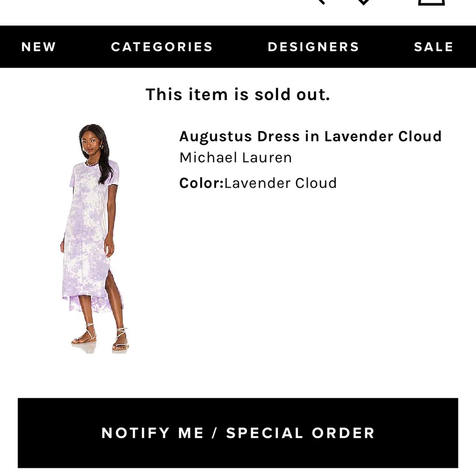476x476 pixels.
Task: Browse the DESIGNERS section
Action: coord(313,46)
